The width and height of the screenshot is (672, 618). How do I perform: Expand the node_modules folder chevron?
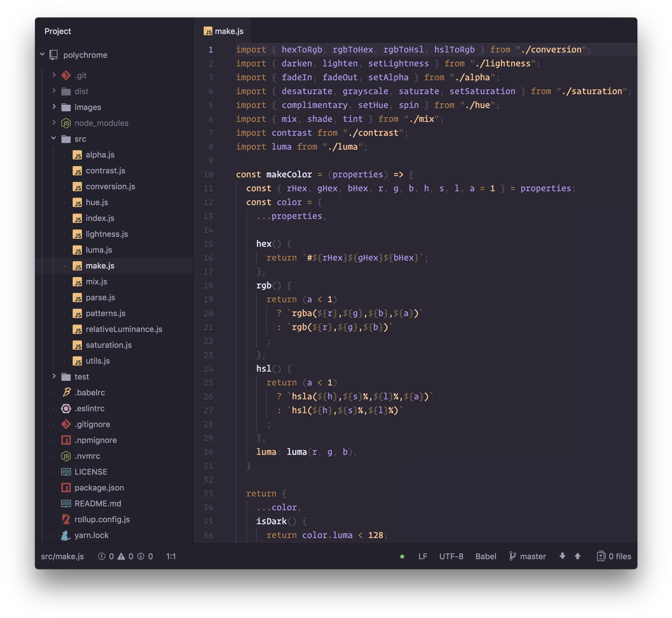pos(54,123)
